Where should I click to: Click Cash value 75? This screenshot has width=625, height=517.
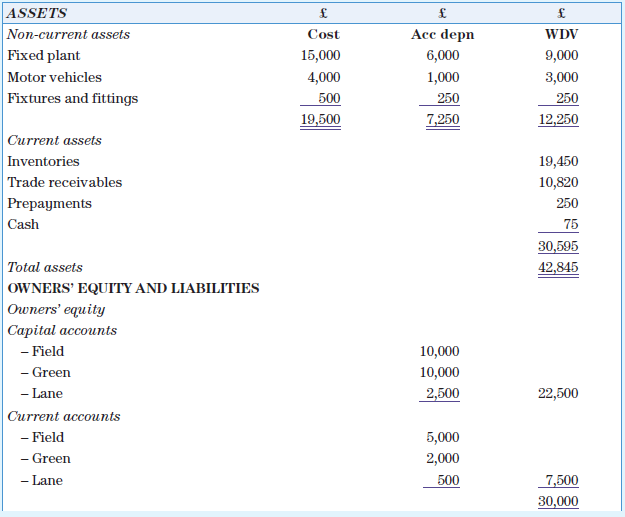tap(571, 224)
